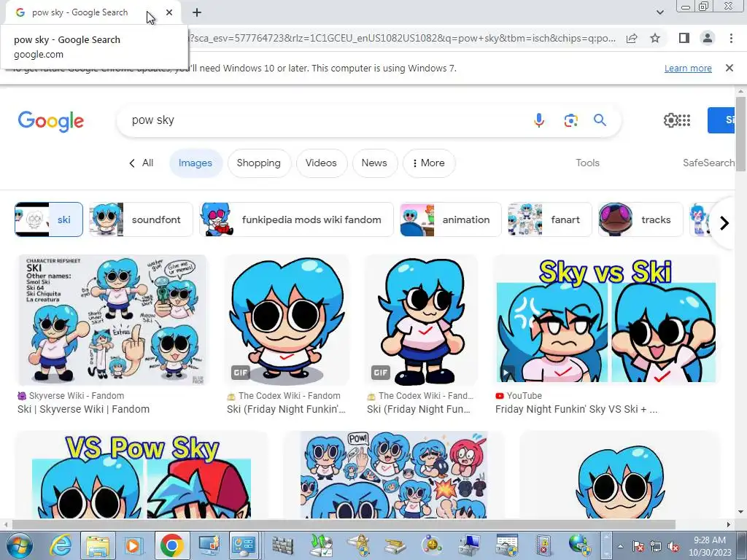Open Google Lens image search
The width and height of the screenshot is (747, 560).
[x=570, y=120]
